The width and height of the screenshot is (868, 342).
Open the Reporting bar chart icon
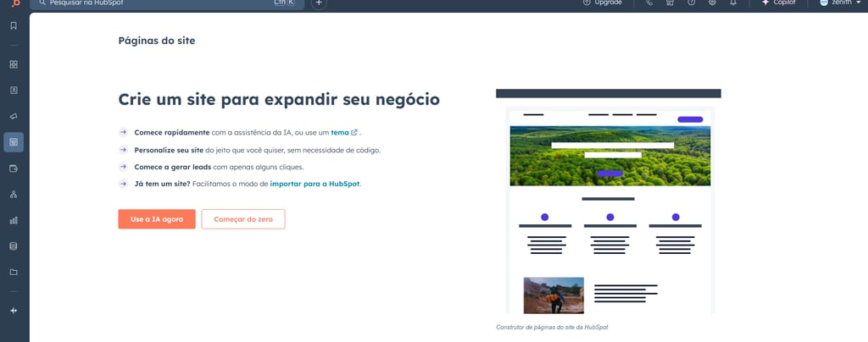tap(14, 220)
